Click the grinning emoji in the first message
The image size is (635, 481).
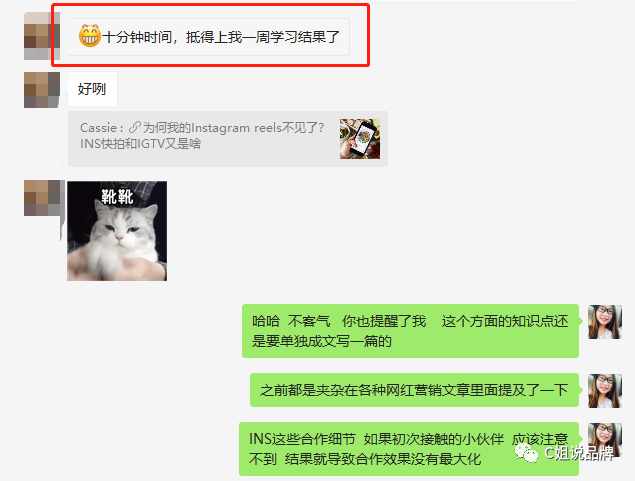[89, 36]
